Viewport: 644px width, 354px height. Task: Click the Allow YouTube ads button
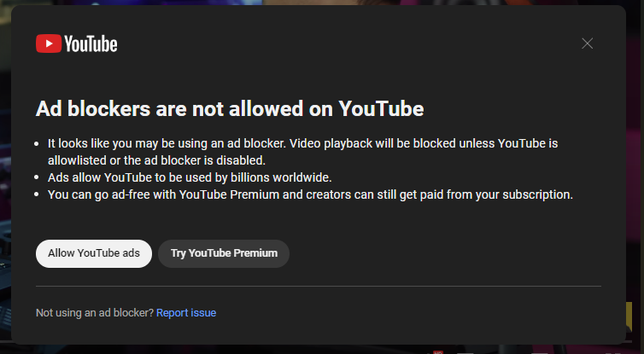point(94,253)
